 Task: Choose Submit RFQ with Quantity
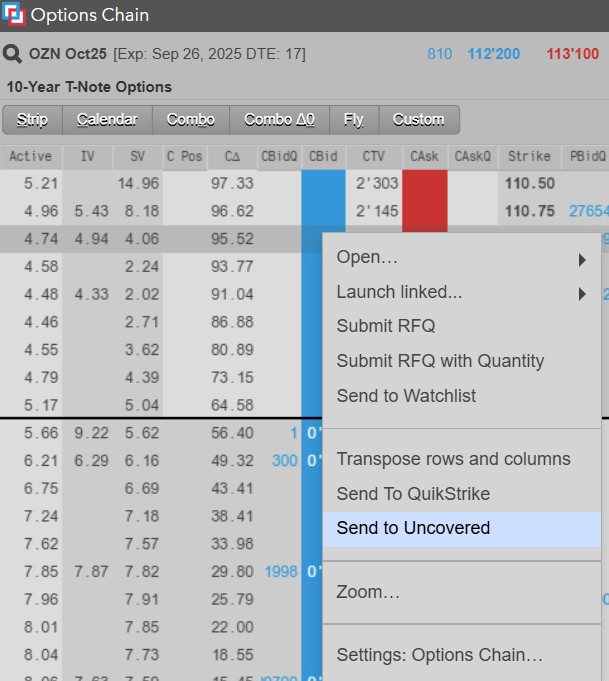440,361
